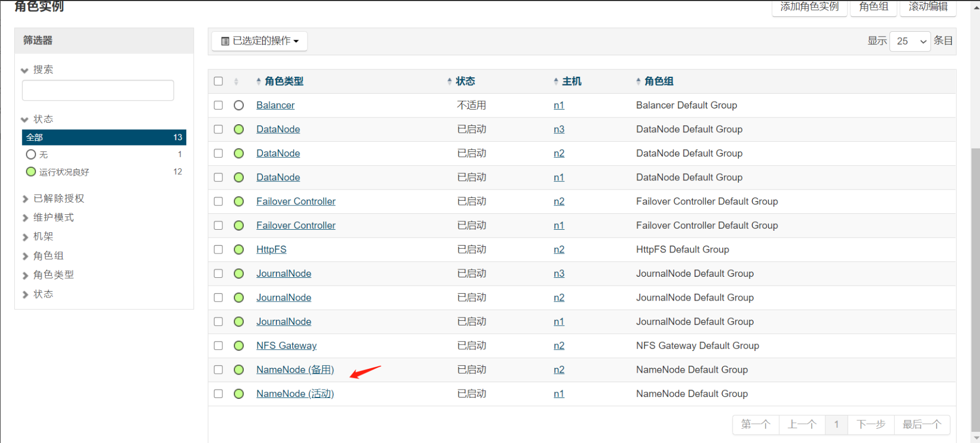Image resolution: width=980 pixels, height=443 pixels.
Task: Go to 上一个 page
Action: [x=802, y=424]
